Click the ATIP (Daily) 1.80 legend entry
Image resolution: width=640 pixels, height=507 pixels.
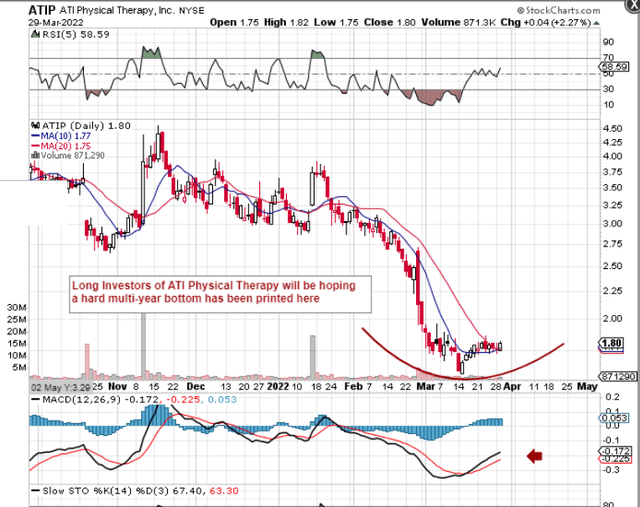(x=86, y=126)
